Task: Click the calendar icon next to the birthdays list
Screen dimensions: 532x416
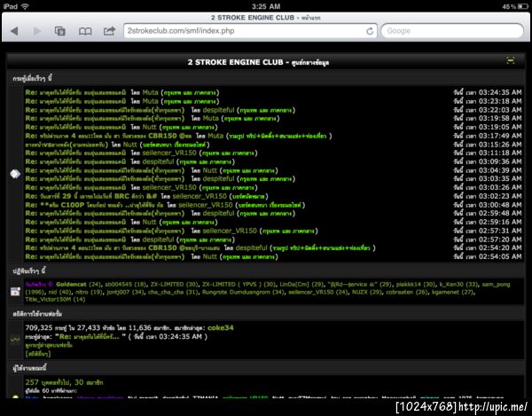Action: click(15, 292)
